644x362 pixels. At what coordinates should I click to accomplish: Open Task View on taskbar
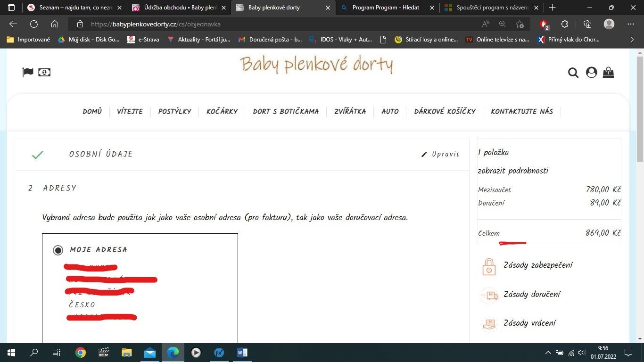pyautogui.click(x=57, y=353)
